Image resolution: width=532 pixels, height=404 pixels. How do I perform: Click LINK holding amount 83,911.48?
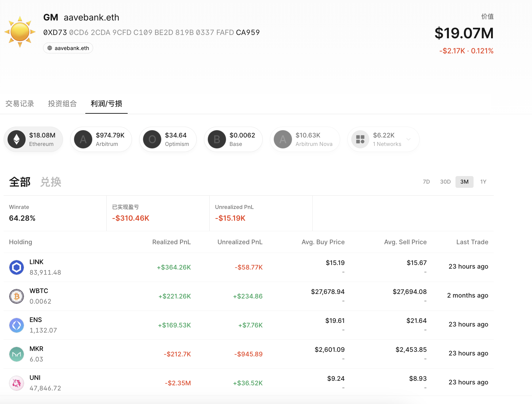45,273
